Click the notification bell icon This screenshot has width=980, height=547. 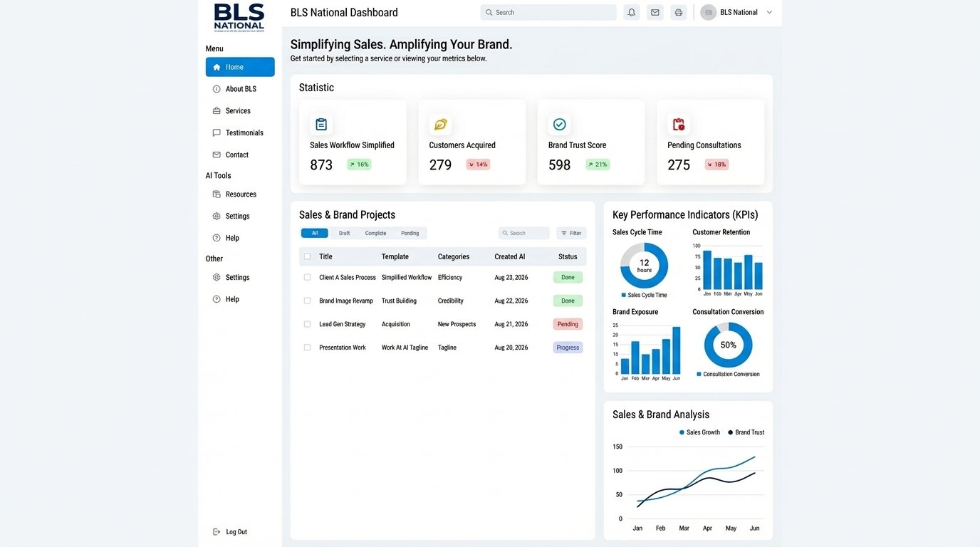(x=631, y=12)
